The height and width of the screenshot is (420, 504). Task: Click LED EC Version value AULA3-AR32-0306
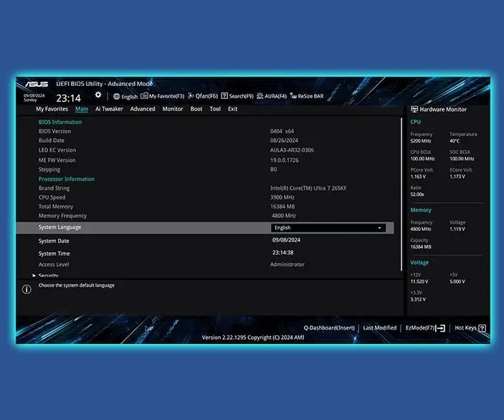tap(293, 150)
